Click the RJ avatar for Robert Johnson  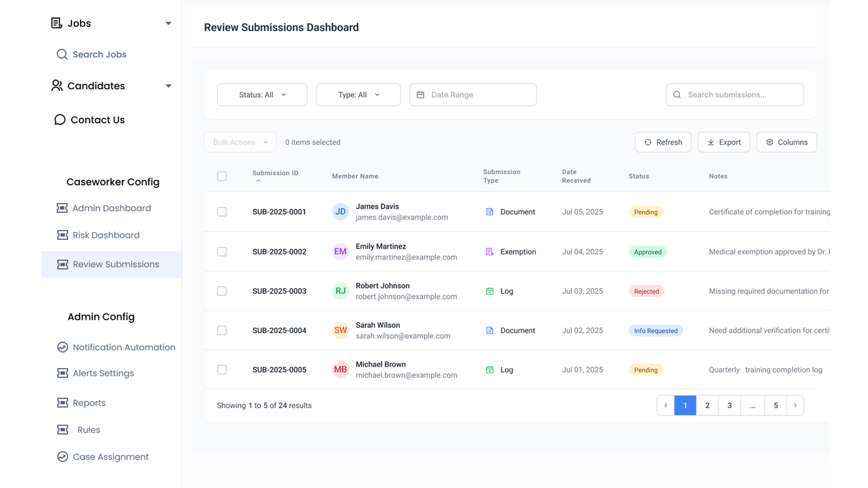[340, 291]
